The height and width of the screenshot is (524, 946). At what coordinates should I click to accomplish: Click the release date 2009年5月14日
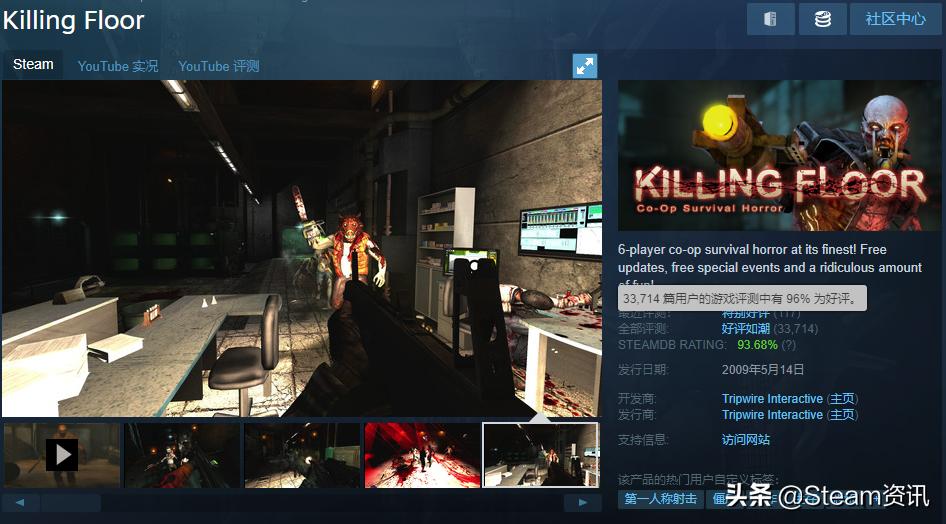[x=763, y=370]
